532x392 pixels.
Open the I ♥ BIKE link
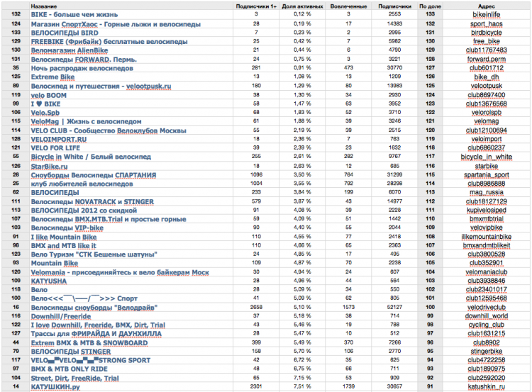45,103
